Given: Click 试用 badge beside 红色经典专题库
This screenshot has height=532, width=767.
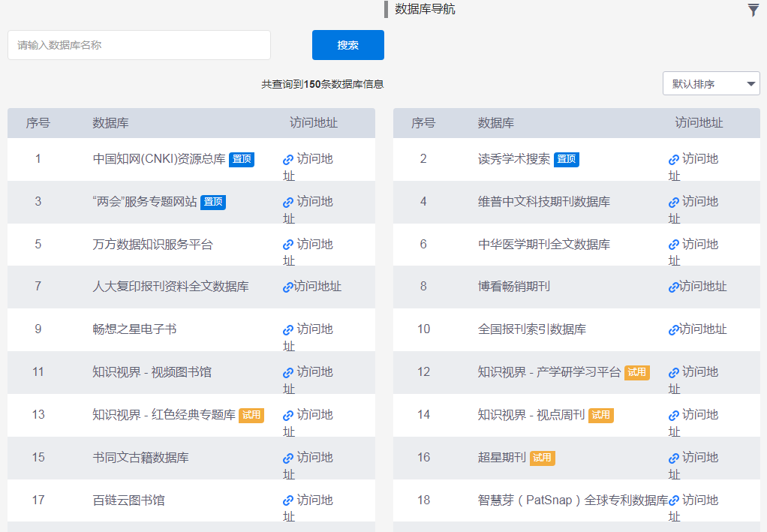Looking at the screenshot, I should (251, 415).
